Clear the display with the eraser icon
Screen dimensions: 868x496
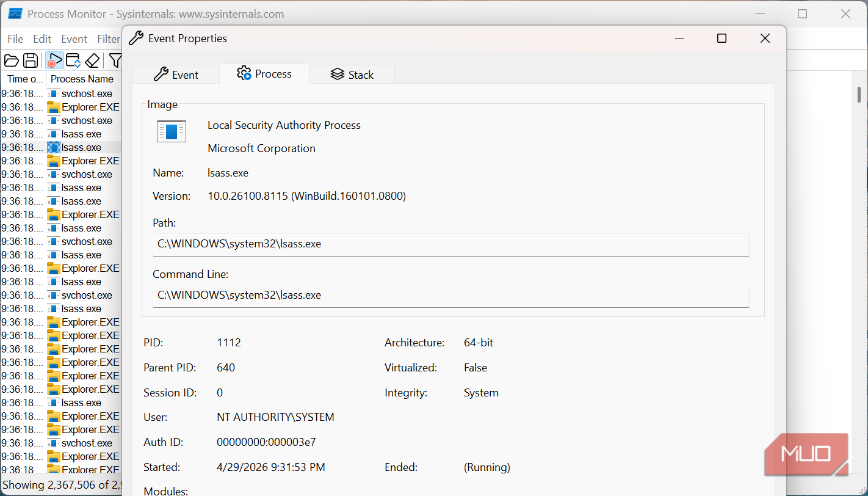[92, 60]
